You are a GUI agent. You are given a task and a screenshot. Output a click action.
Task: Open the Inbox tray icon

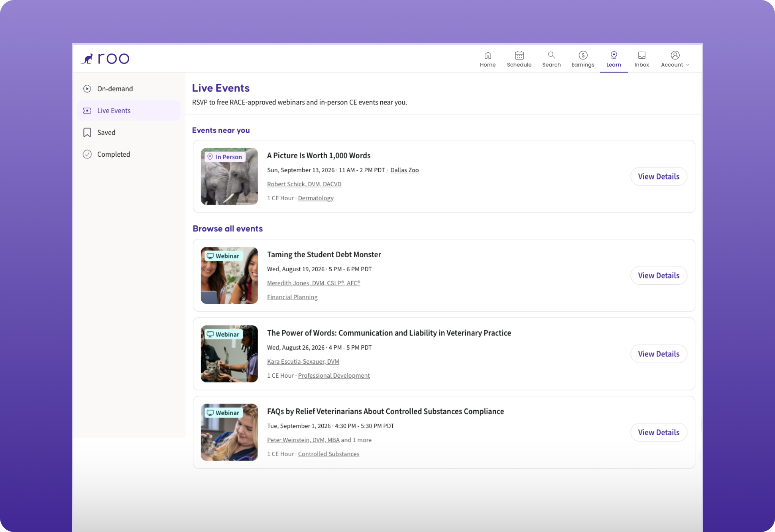(641, 55)
